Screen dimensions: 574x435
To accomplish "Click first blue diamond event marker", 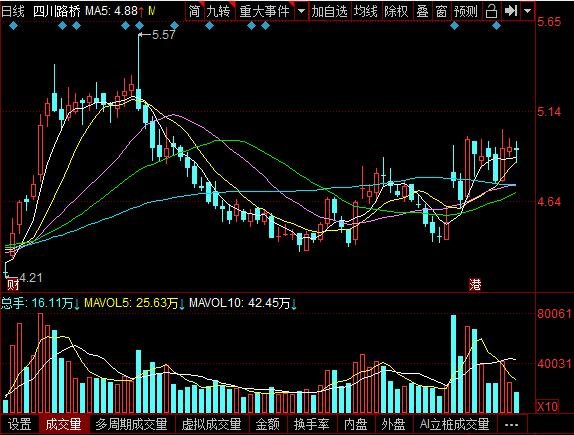I will tap(13, 26).
